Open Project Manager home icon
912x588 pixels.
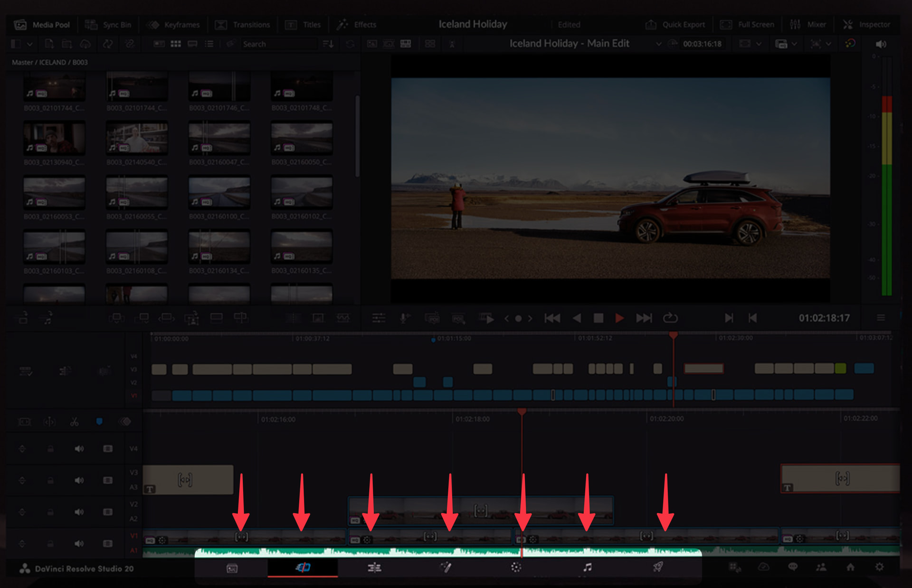coord(850,567)
